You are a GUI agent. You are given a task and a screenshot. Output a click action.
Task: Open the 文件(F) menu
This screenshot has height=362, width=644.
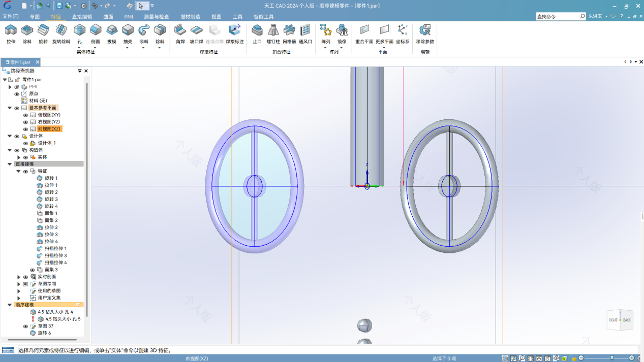(11, 17)
